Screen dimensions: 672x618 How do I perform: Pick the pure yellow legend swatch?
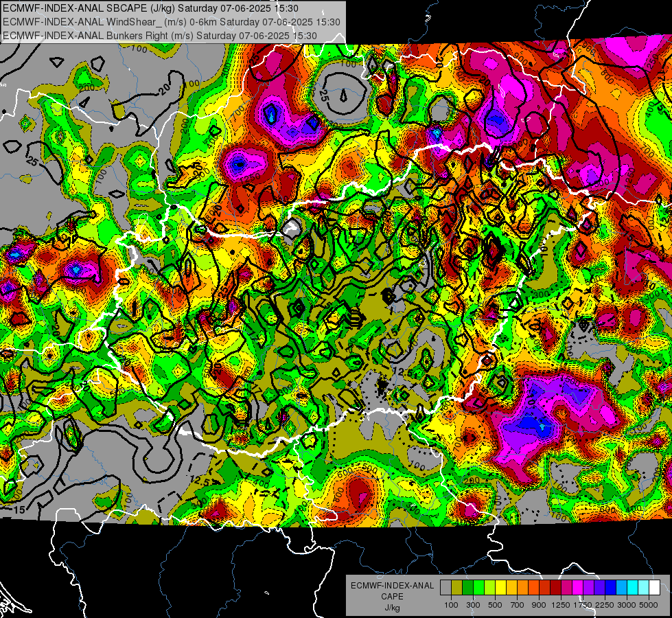[500, 588]
